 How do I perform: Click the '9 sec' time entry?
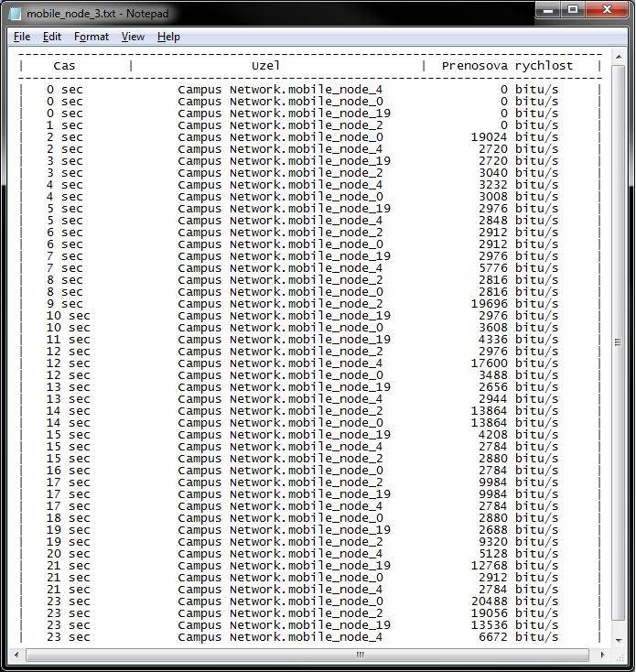pos(64,304)
